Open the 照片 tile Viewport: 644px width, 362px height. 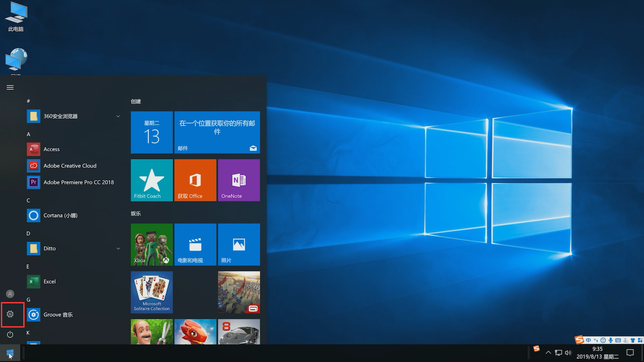[239, 244]
